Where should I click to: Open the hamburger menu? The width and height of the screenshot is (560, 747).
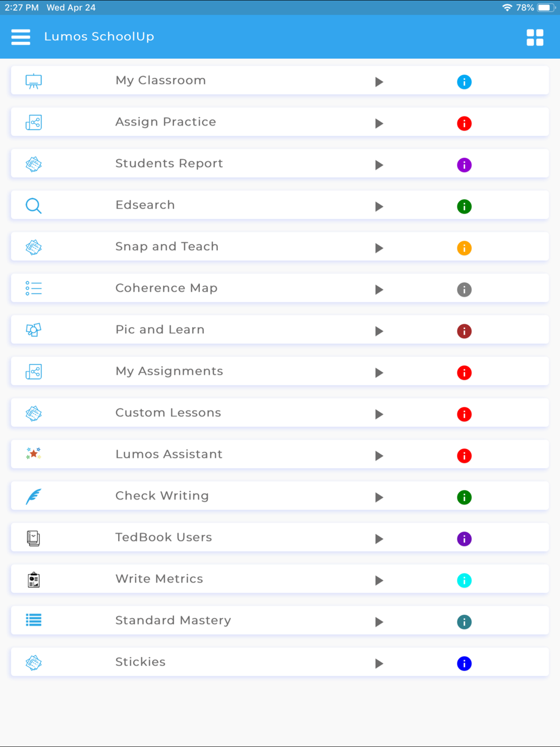point(21,37)
